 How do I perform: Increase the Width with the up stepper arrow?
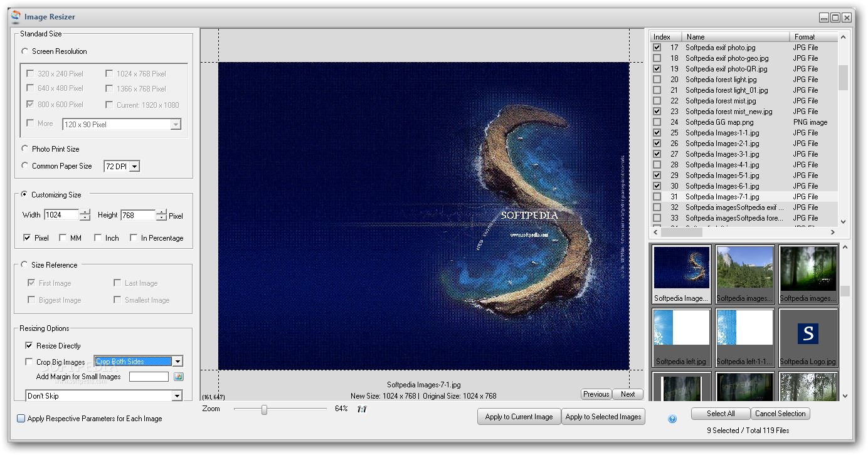[x=85, y=212]
